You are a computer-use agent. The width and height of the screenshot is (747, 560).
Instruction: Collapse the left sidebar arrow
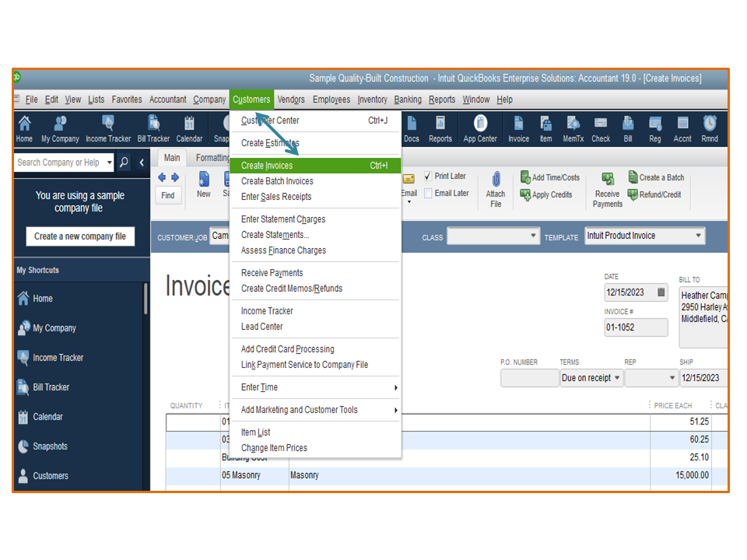click(x=142, y=163)
